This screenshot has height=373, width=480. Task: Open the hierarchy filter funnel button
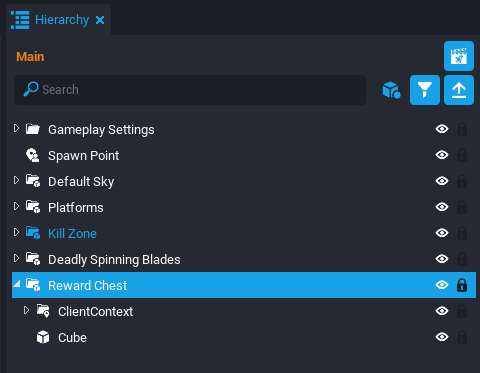pos(425,90)
